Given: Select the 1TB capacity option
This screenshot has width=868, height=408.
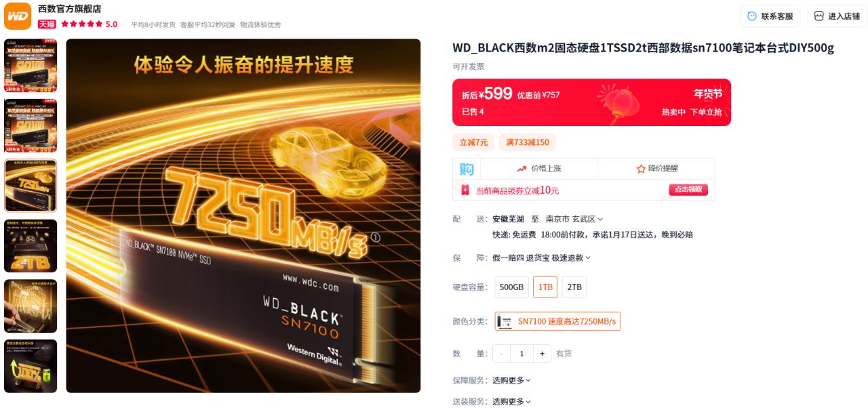Looking at the screenshot, I should tap(545, 287).
